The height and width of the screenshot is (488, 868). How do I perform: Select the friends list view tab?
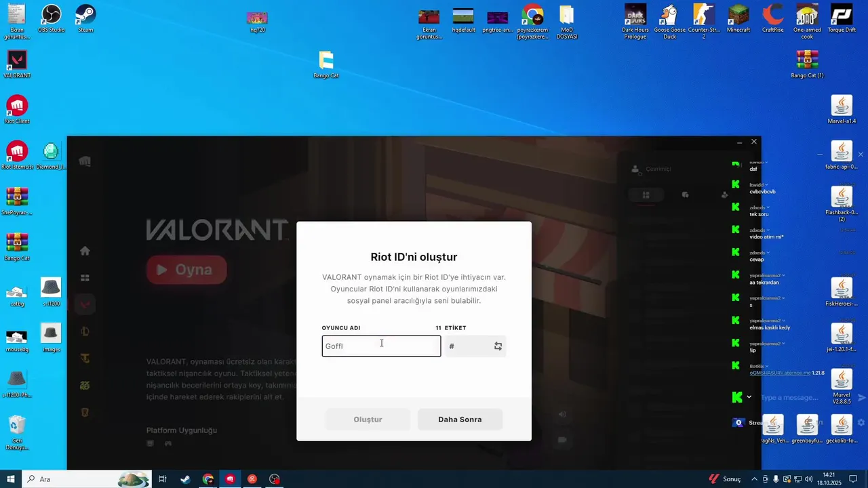[x=646, y=195]
